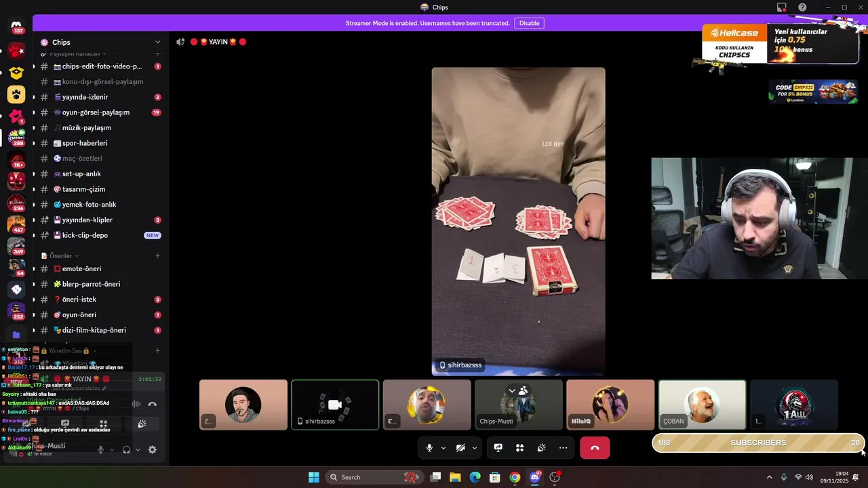Open File Explorer from the taskbar
Screen dimensions: 868x488
[x=455, y=477]
